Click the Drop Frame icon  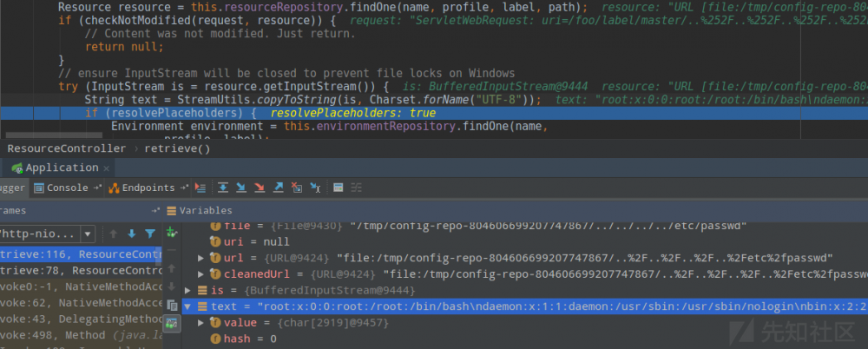click(x=297, y=188)
